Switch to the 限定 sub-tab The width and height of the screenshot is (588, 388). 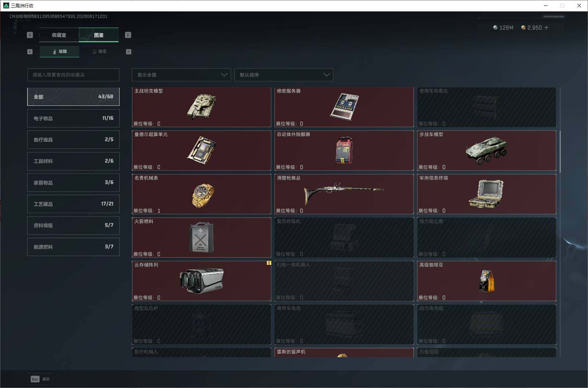99,51
